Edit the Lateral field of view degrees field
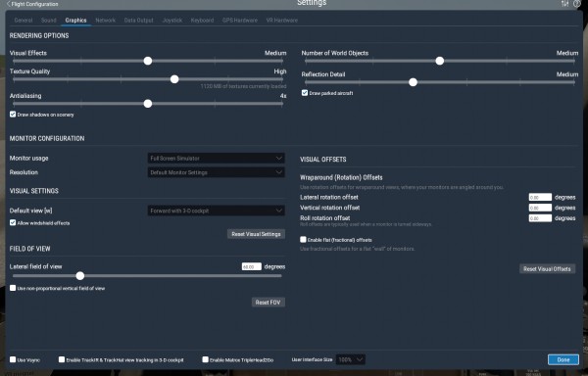This screenshot has width=588, height=376. (252, 266)
